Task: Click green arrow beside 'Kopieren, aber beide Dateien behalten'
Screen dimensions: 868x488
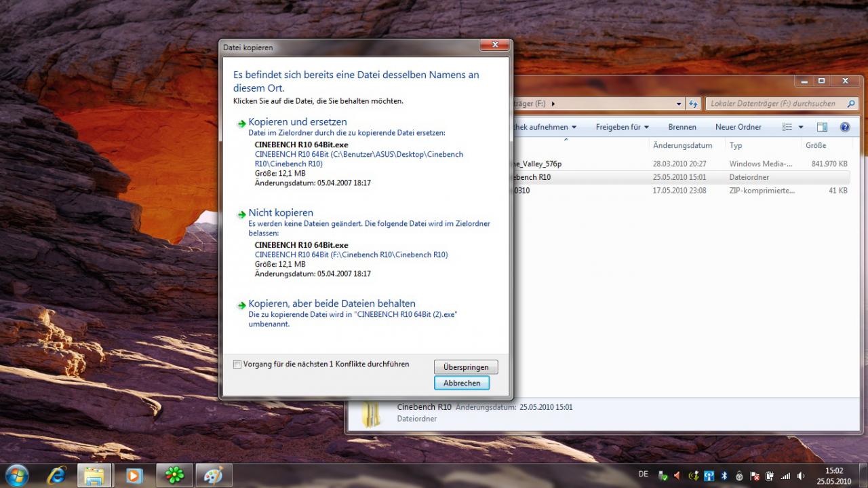Action: click(x=241, y=305)
